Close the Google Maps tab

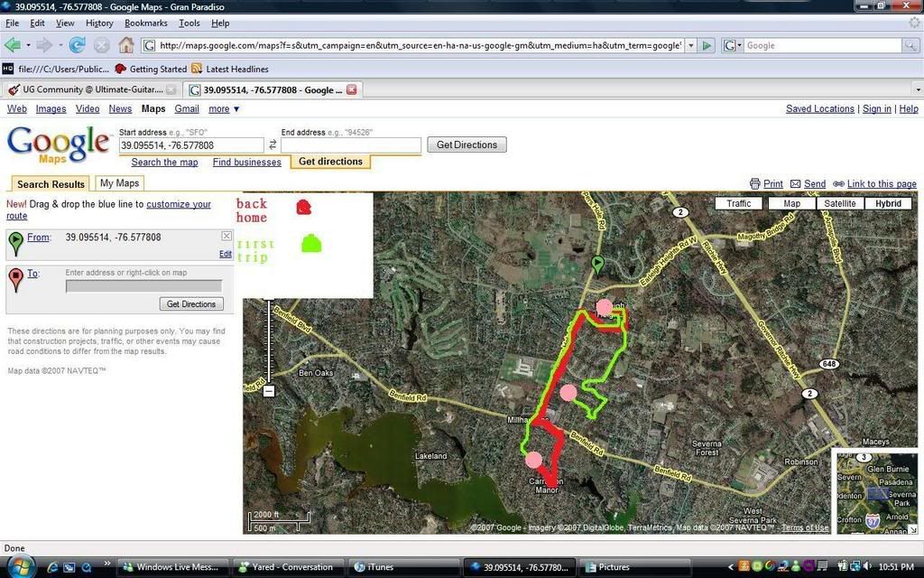click(x=351, y=89)
